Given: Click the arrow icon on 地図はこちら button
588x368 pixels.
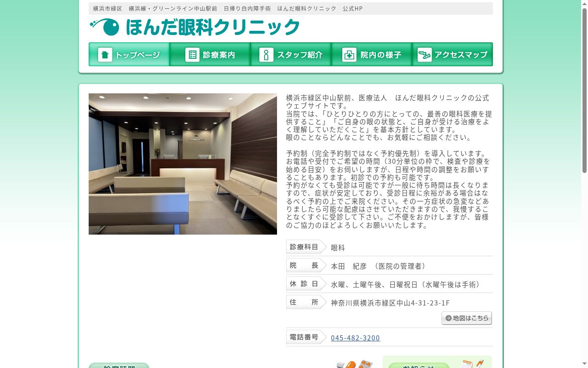Looking at the screenshot, I should [448, 318].
